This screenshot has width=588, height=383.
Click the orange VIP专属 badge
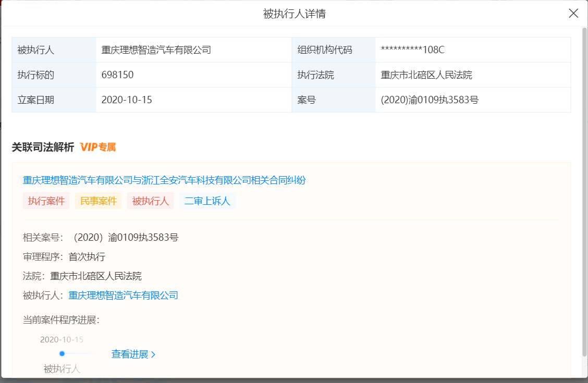click(x=98, y=147)
